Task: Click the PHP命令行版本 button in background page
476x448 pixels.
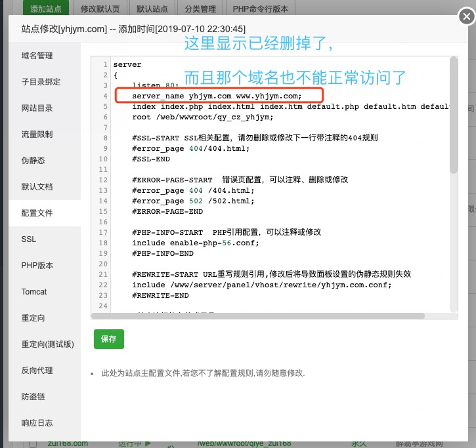Action: (261, 8)
